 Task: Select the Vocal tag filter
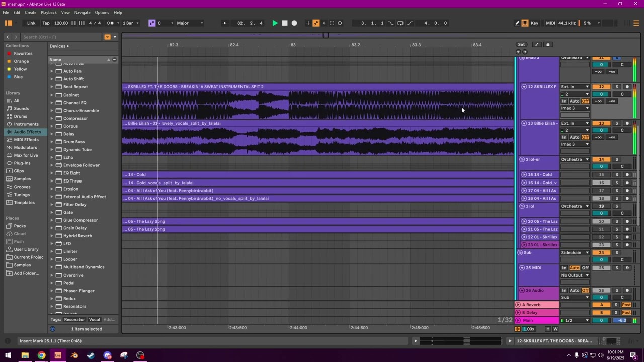coord(95,320)
